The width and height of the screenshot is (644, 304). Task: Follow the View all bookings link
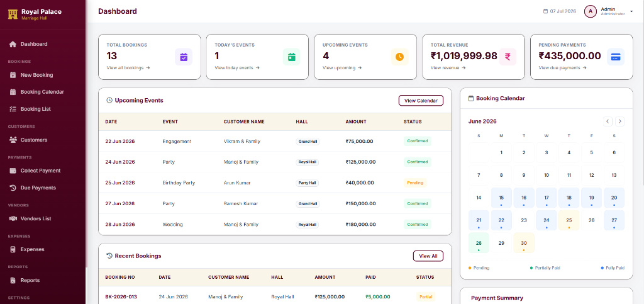pyautogui.click(x=128, y=68)
